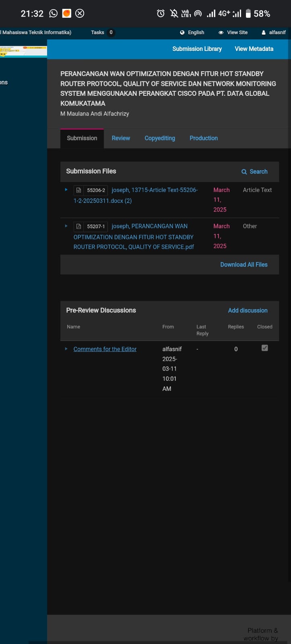Click the eye icon beside View Site
Viewport: 291px width, 644px height.
point(221,33)
